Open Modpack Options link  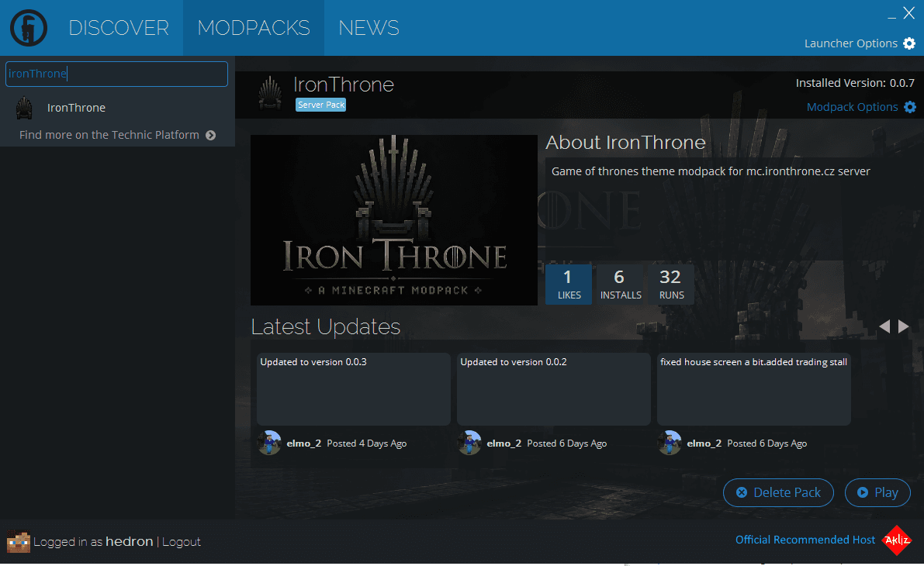pyautogui.click(x=852, y=107)
